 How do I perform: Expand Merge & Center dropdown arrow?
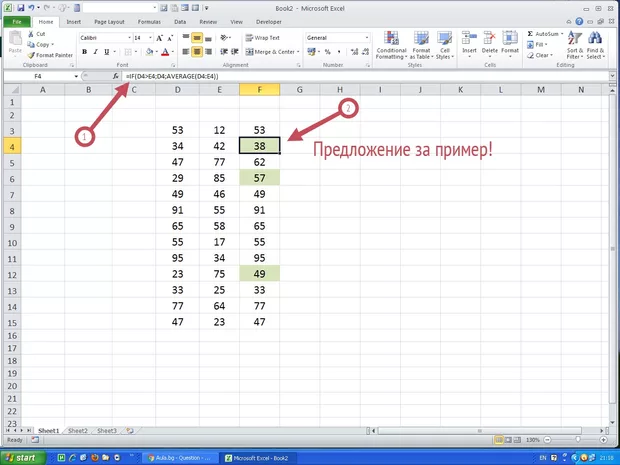pos(298,52)
